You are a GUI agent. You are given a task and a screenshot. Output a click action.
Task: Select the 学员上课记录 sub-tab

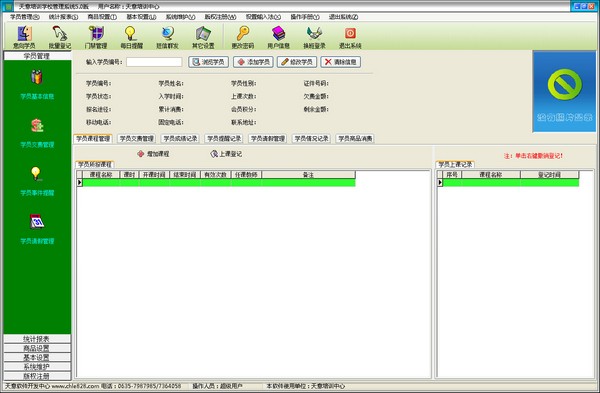coord(455,165)
